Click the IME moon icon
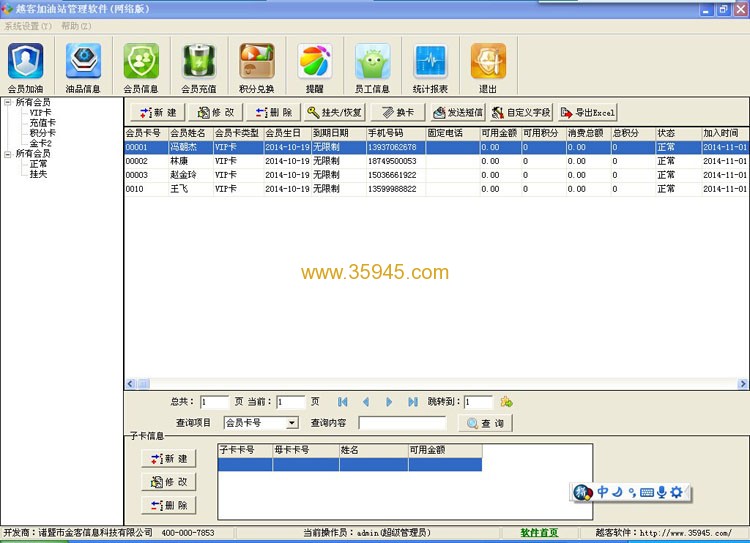 point(617,492)
